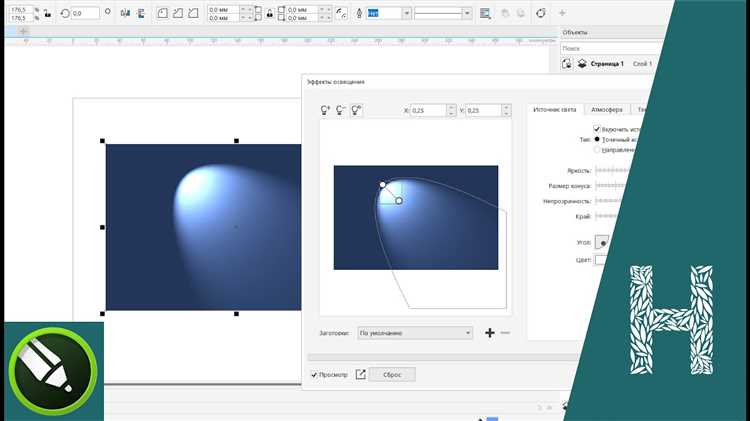The height and width of the screenshot is (421, 750).
Task: Click the convert to curves round icon
Action: coord(541,13)
